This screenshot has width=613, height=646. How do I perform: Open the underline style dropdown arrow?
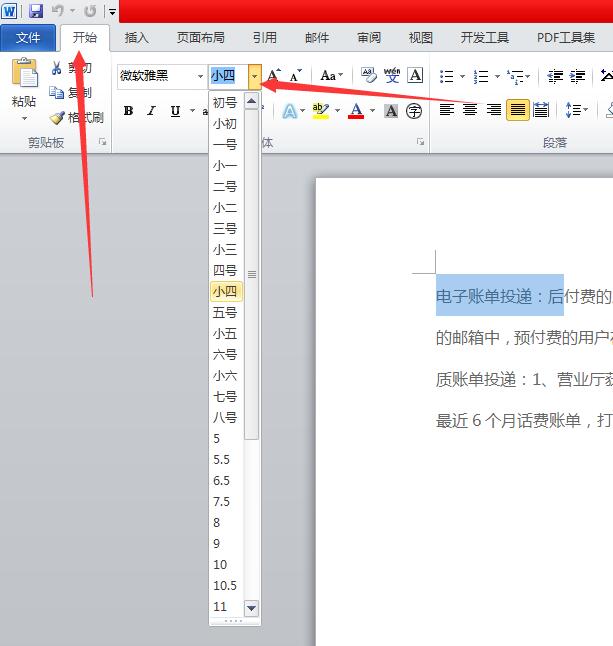pyautogui.click(x=192, y=110)
